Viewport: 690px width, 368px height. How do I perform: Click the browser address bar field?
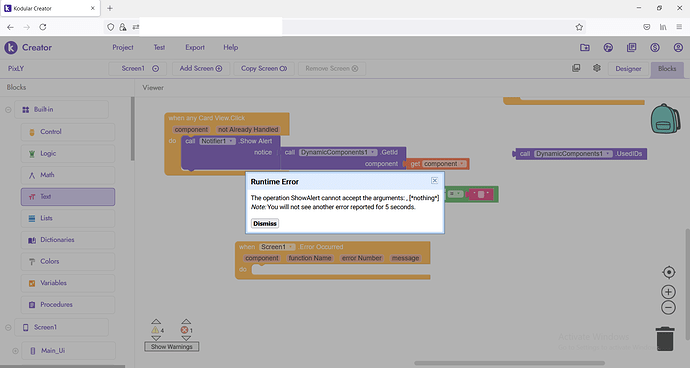[345, 27]
